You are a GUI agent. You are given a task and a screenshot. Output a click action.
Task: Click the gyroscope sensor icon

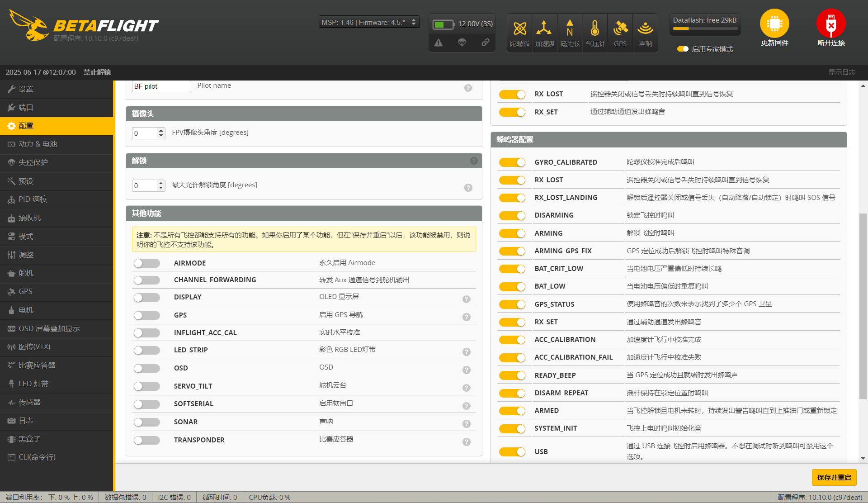pos(519,28)
